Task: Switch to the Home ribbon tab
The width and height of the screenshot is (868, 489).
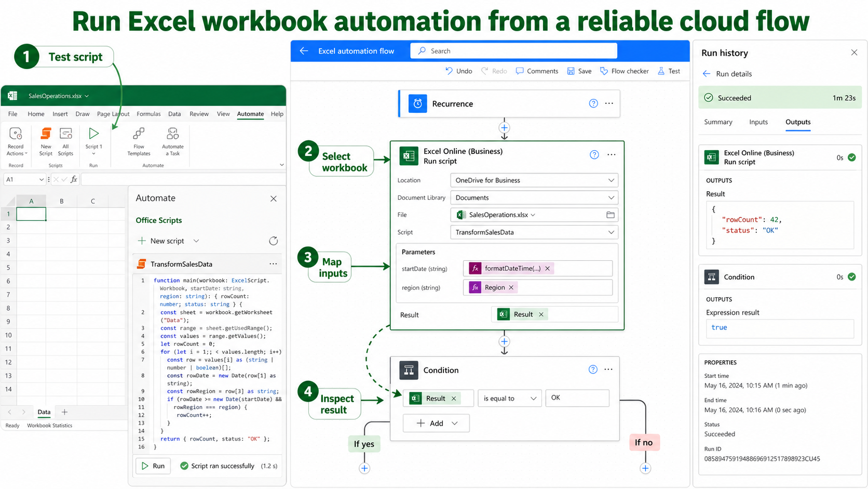Action: click(x=36, y=114)
